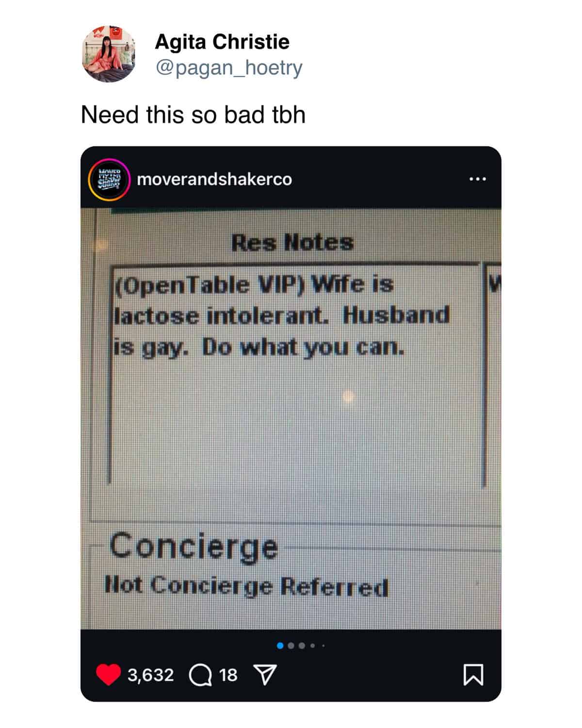Open Agita Christie's profile avatar
The image size is (582, 728).
coord(109,54)
